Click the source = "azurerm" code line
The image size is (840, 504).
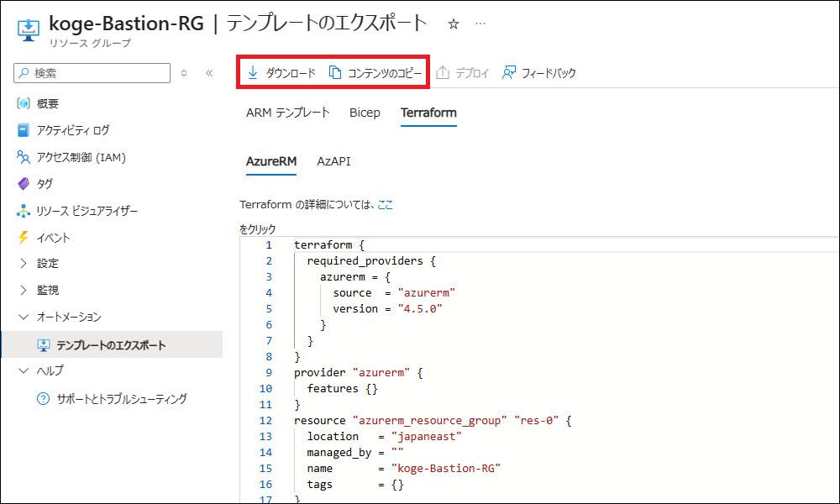pos(394,292)
